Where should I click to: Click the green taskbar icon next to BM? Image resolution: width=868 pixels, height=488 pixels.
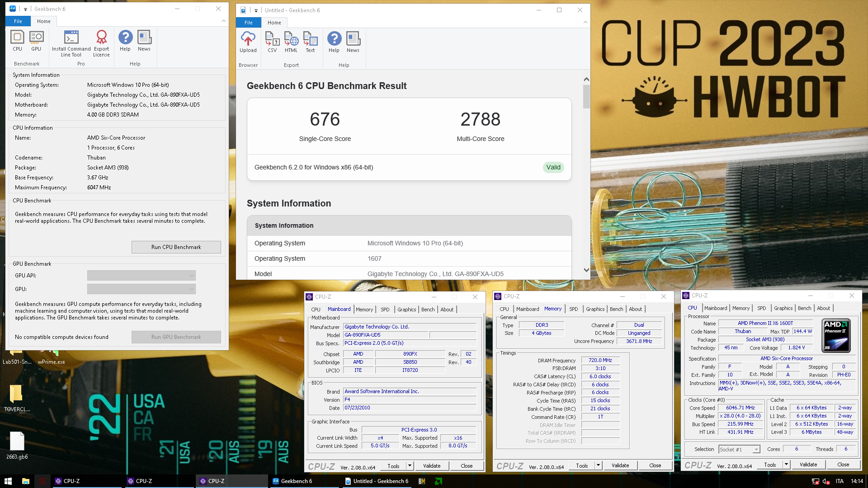tap(439, 481)
